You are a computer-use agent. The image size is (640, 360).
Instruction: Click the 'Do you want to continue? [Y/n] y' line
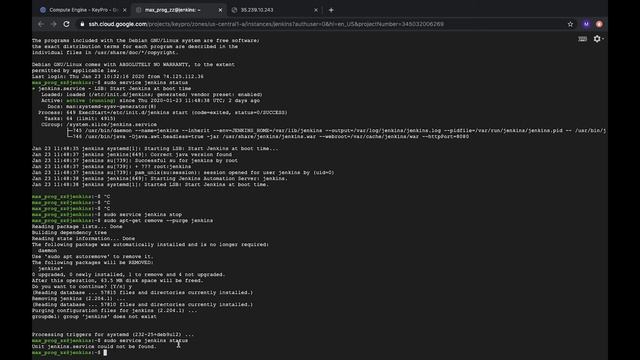point(82,287)
